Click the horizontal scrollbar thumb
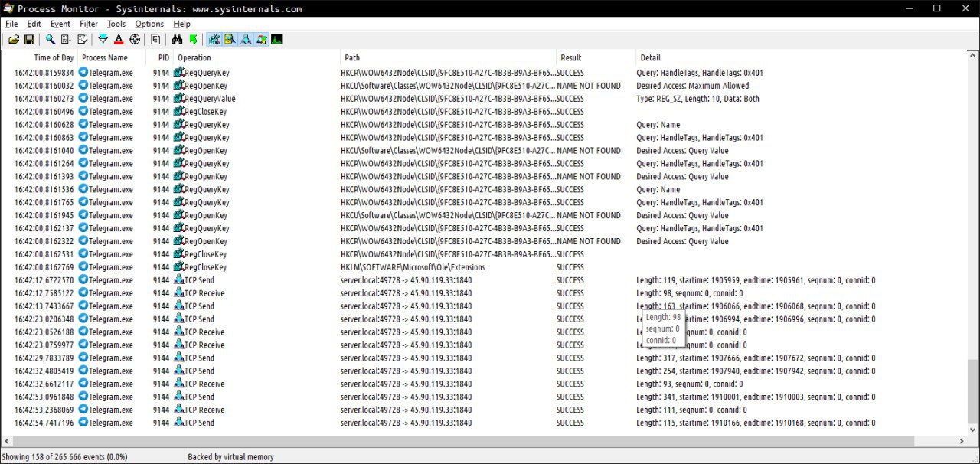This screenshot has width=980, height=464. pyautogui.click(x=465, y=441)
